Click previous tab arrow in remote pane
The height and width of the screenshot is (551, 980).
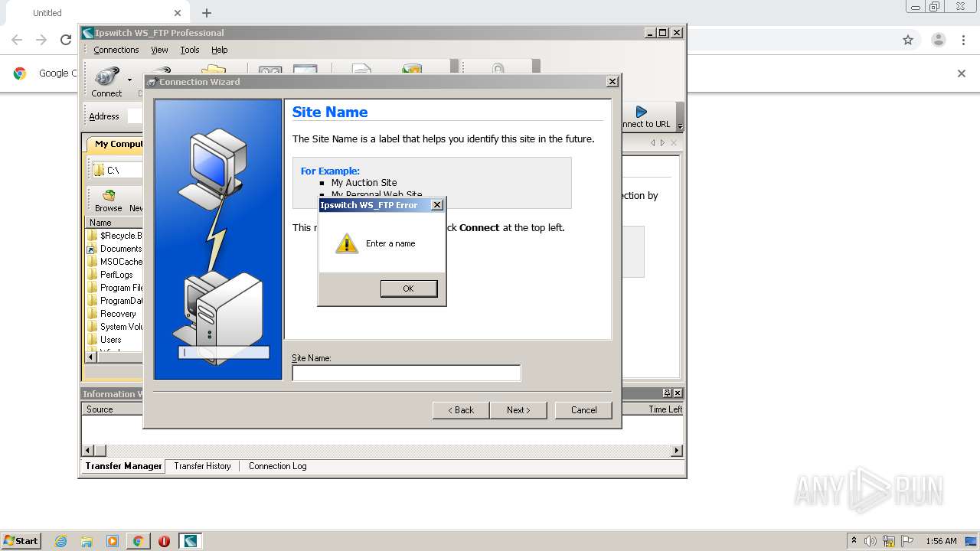pos(653,143)
